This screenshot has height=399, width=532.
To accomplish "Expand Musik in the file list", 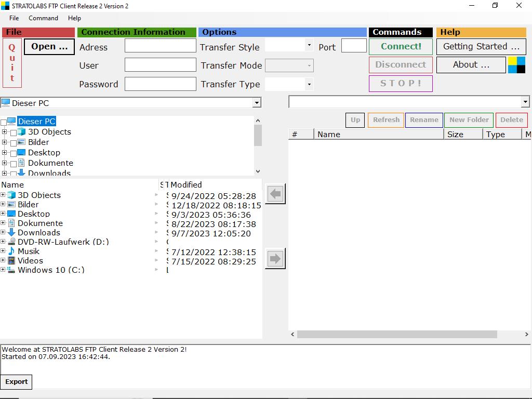I will [x=3, y=251].
